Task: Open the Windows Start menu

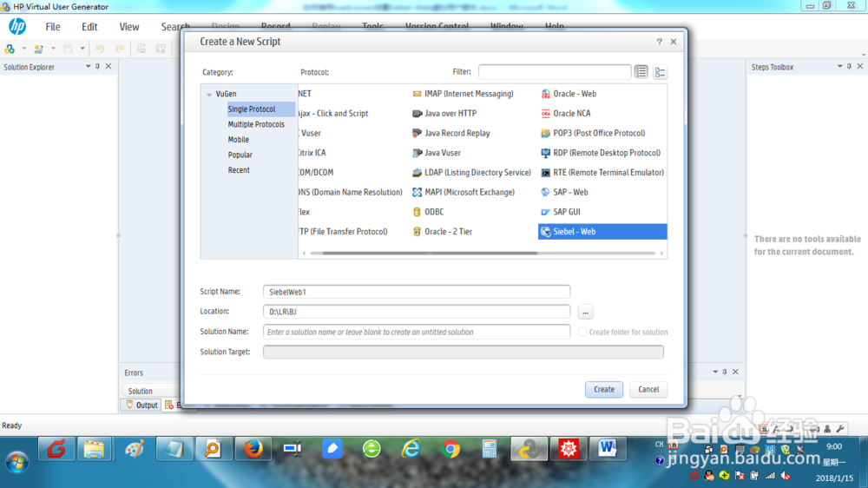Action: pyautogui.click(x=16, y=461)
